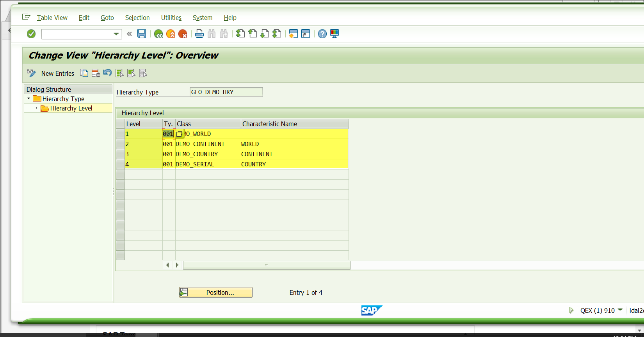Select row marker for DEMO_CONTINENT row
Viewport: 644px width, 337px height.
tap(120, 144)
